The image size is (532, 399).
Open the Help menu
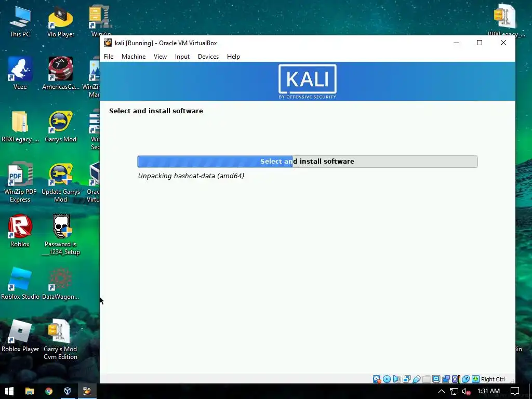point(233,57)
